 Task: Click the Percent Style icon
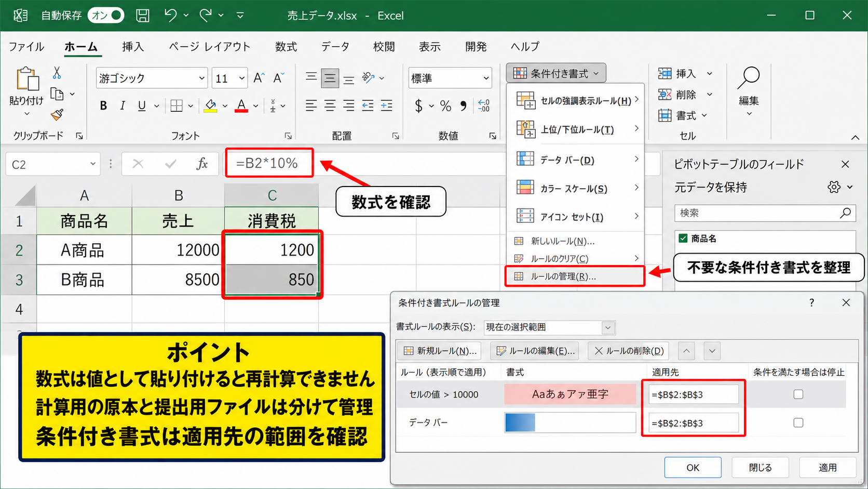(x=445, y=106)
